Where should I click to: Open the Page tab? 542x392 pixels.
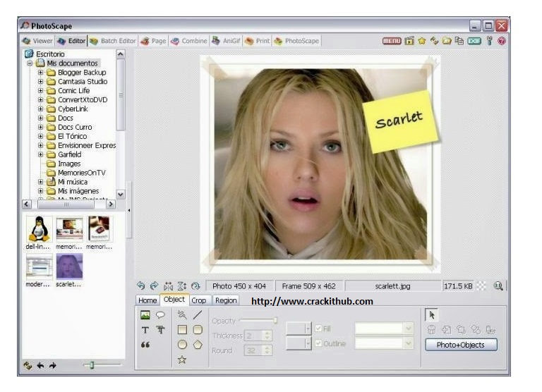153,41
